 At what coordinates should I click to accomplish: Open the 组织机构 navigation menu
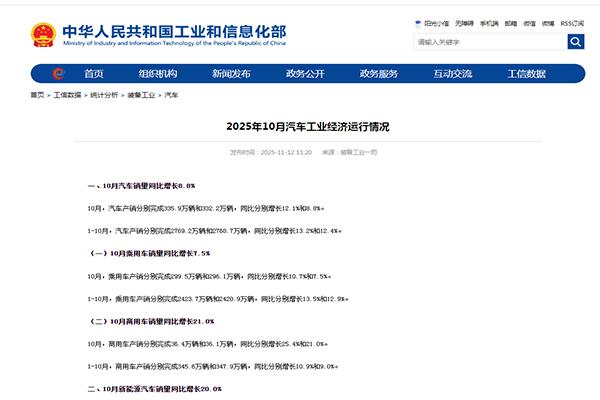pyautogui.click(x=157, y=74)
